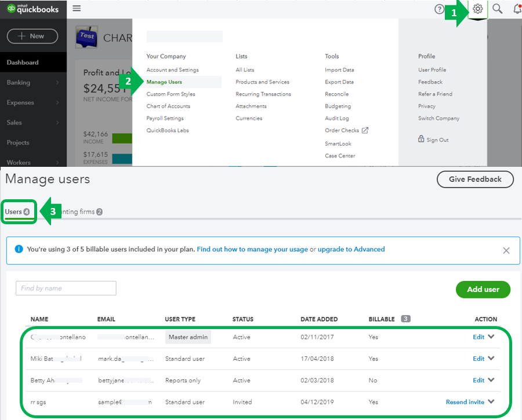The width and height of the screenshot is (522, 420).
Task: Click the Add user button
Action: coord(483,289)
